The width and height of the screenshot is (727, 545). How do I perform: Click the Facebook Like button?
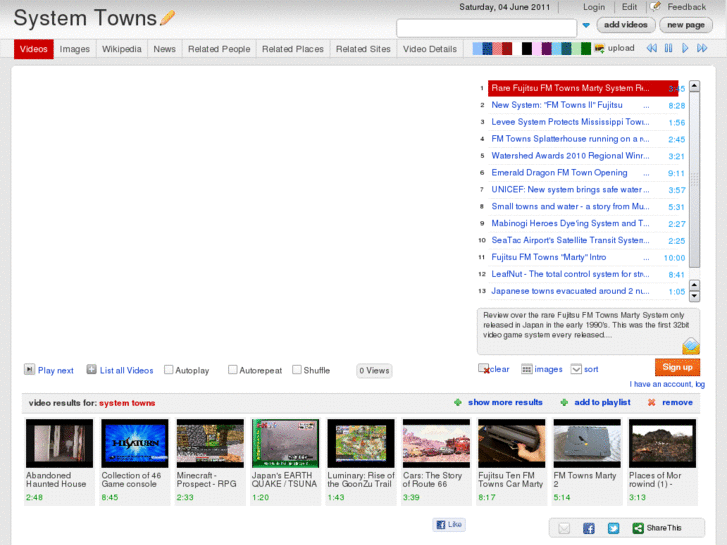point(449,525)
